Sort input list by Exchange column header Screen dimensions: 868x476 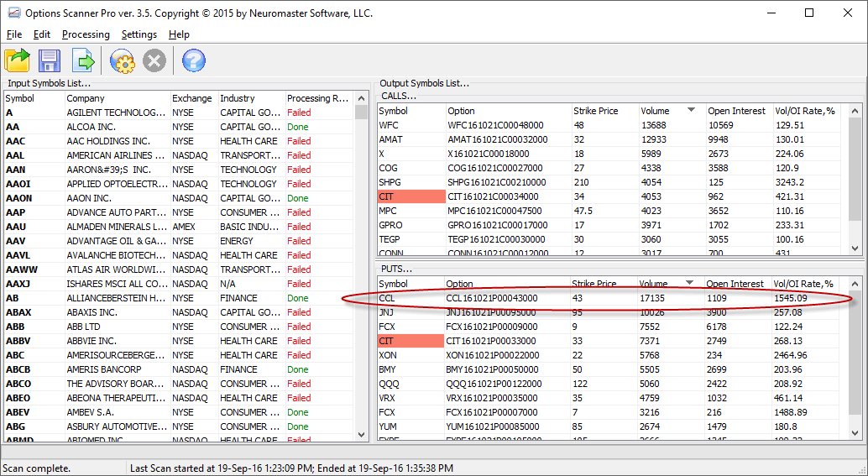[194, 98]
